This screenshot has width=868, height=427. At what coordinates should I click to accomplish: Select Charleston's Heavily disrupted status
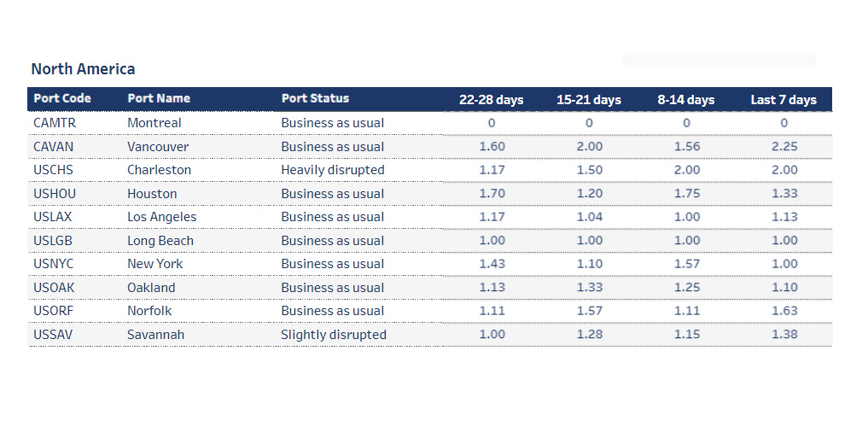point(333,170)
